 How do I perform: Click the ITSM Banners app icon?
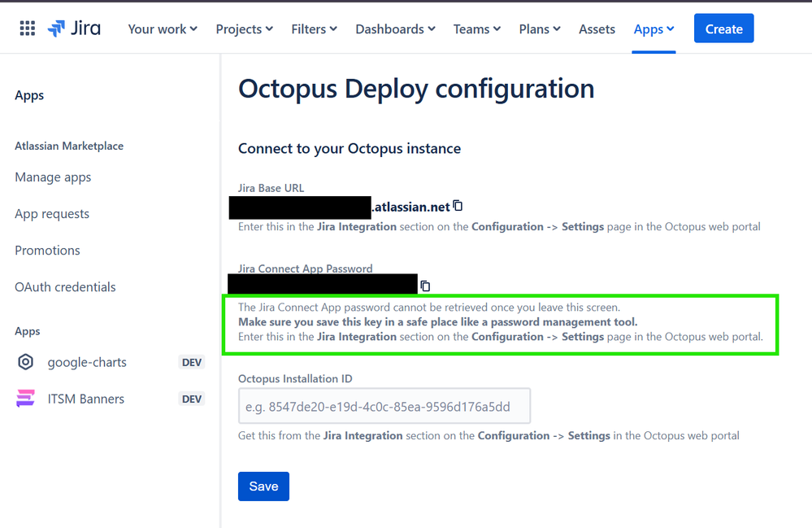click(25, 399)
